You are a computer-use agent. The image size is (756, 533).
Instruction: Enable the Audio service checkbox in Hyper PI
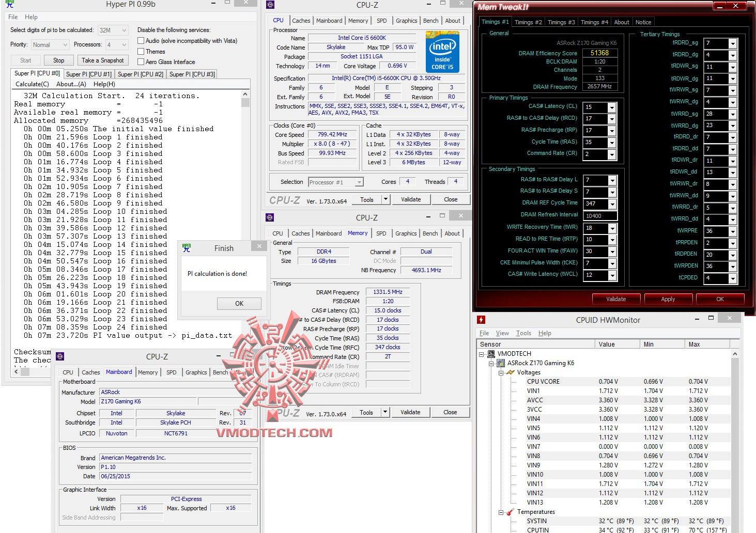(141, 41)
